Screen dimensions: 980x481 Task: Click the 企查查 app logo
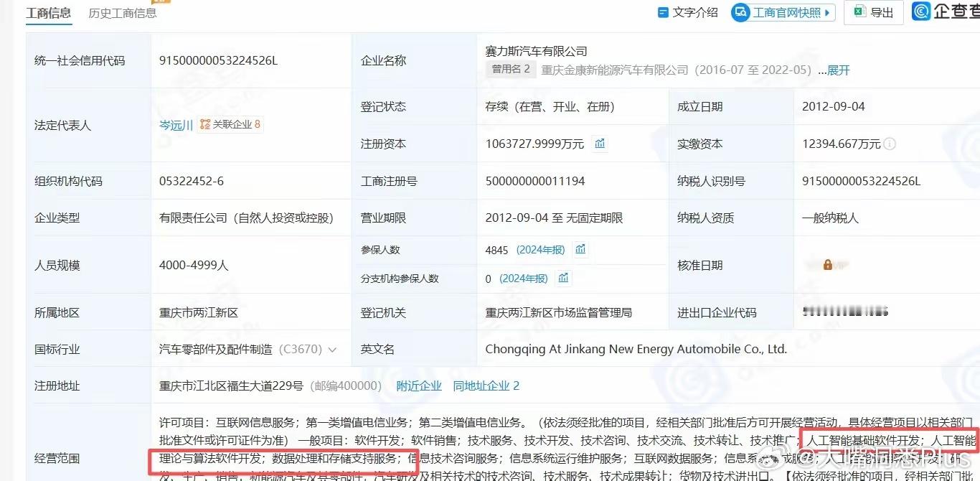pos(921,11)
